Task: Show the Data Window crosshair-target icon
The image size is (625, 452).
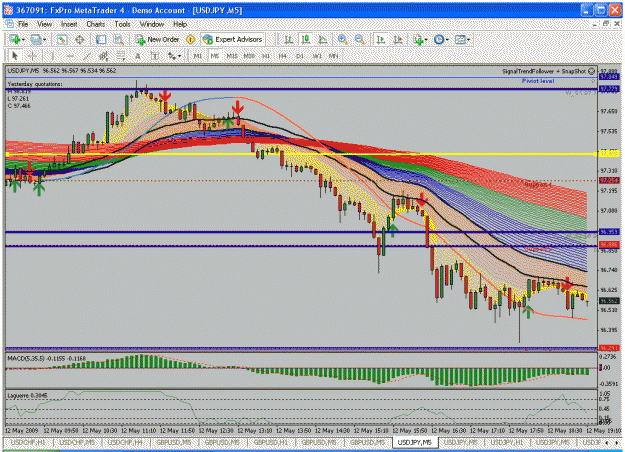Action: pos(80,39)
